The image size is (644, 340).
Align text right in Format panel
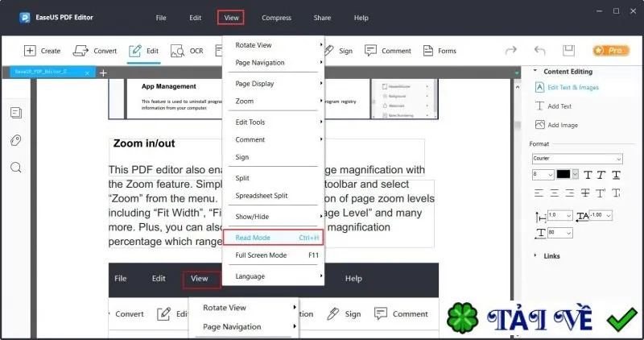570,193
